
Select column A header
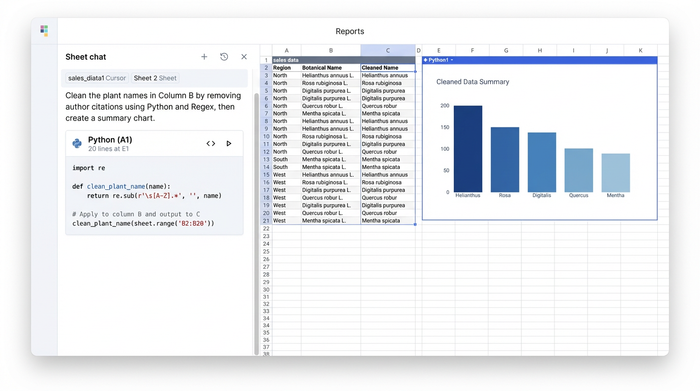point(287,50)
